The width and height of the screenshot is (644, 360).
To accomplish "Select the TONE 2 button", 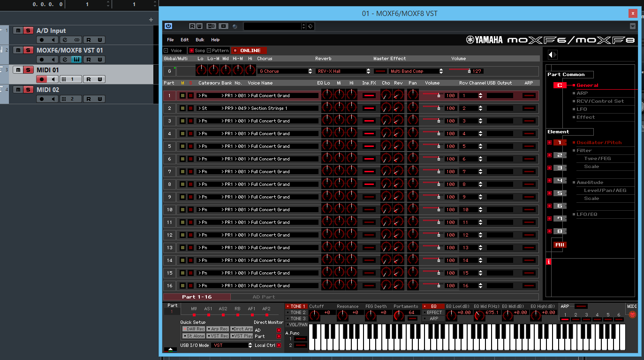I will pos(296,312).
